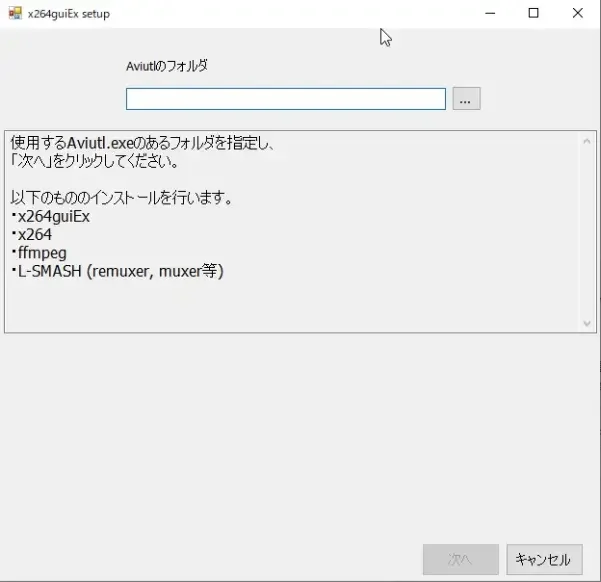
Task: Click the 'x264guiEx setup' window title text
Action: coord(69,14)
